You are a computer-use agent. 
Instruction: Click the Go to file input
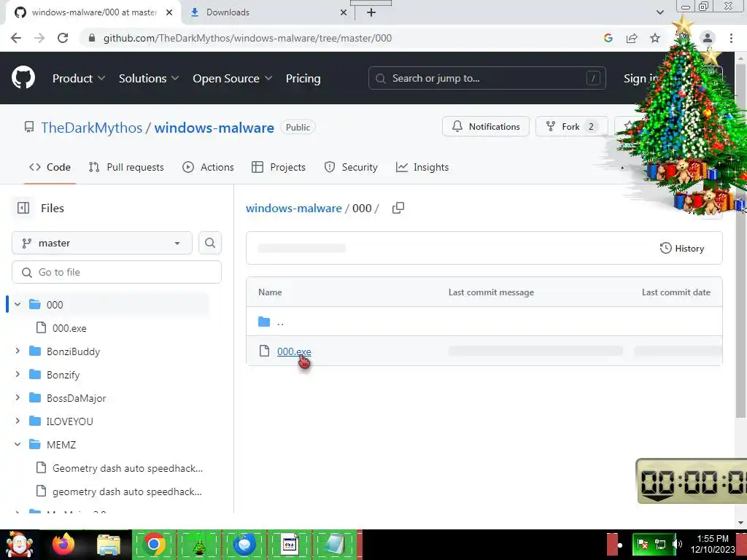click(117, 272)
